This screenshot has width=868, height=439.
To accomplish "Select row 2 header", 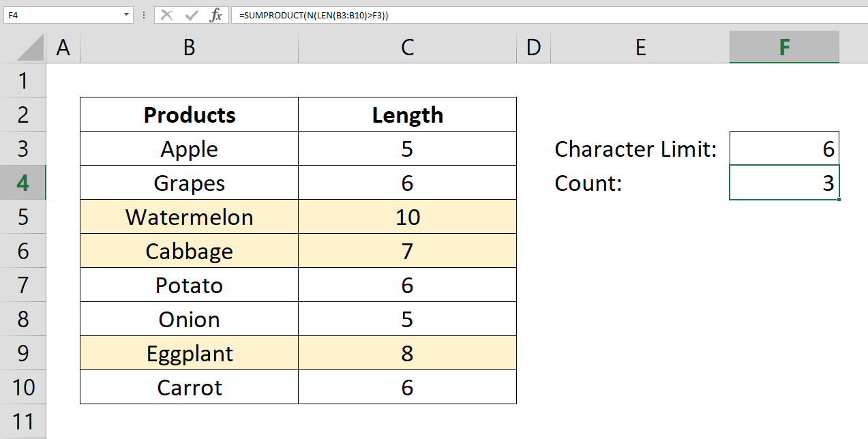I will point(23,115).
